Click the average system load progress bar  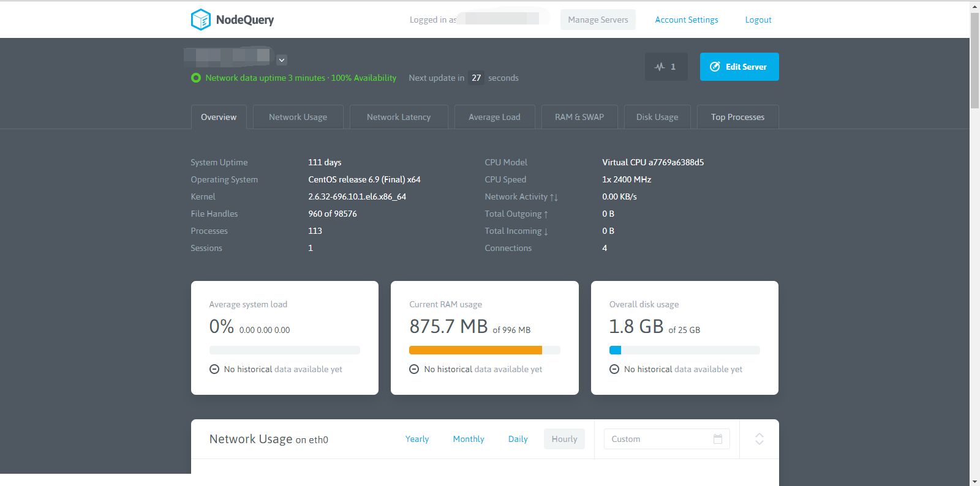[x=285, y=350]
